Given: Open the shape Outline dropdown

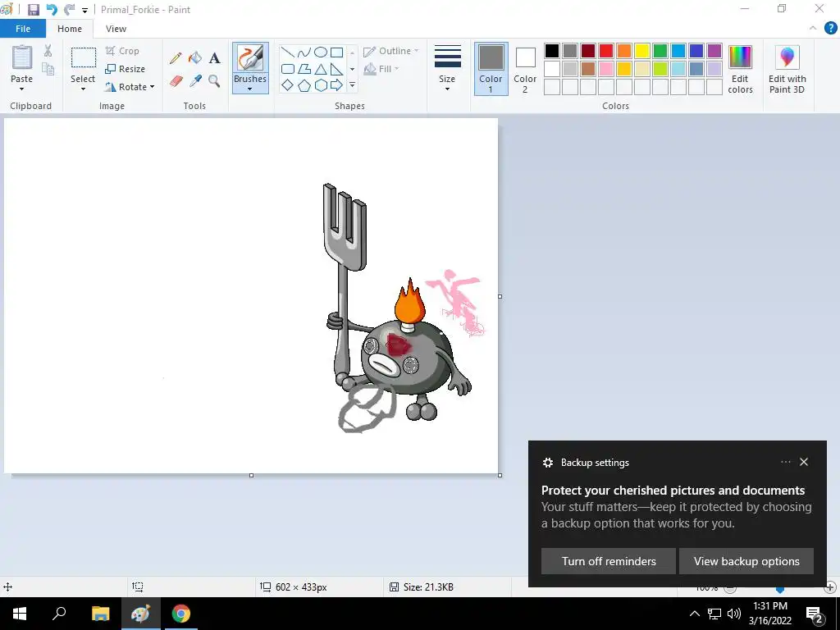Looking at the screenshot, I should (x=391, y=51).
